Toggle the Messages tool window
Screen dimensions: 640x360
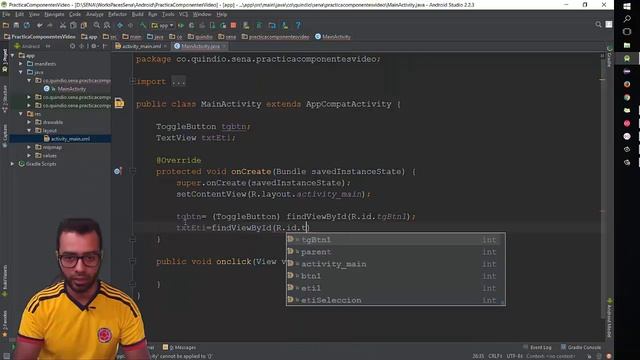pyautogui.click(x=179, y=347)
